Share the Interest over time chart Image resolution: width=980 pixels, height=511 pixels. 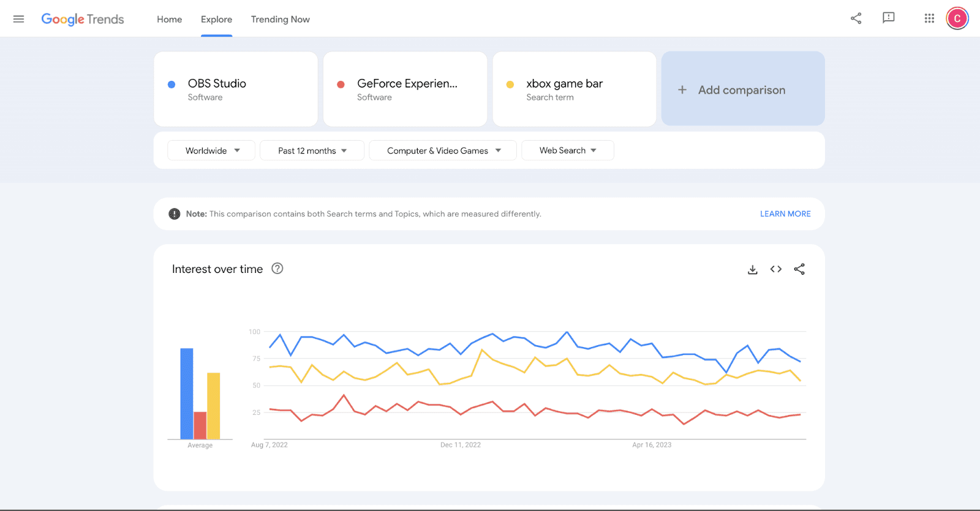pos(799,269)
